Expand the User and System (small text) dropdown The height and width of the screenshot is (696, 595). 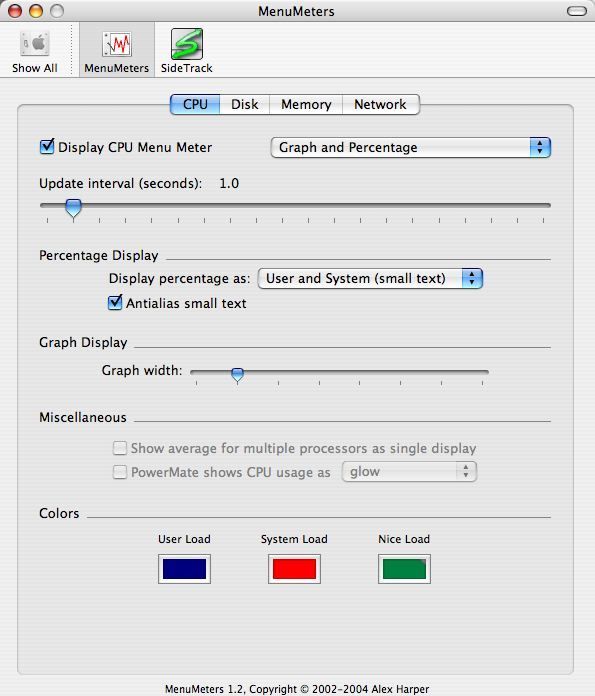coord(370,278)
